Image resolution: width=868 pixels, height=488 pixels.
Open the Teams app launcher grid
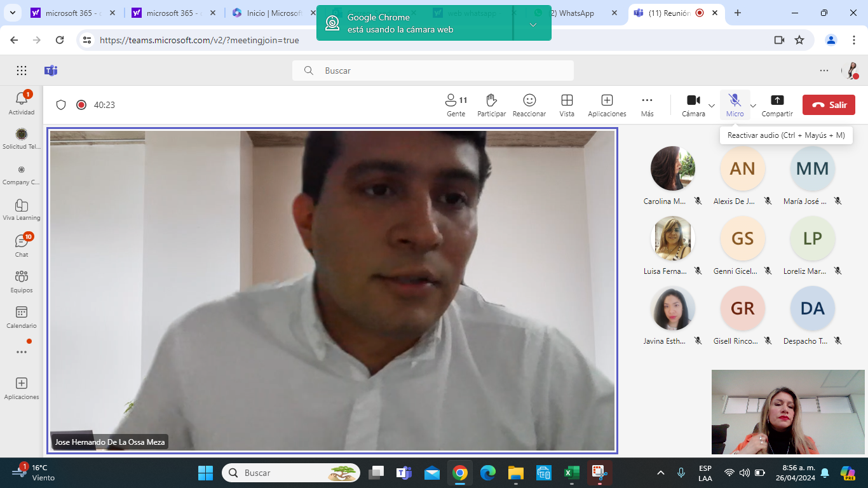pos(22,71)
